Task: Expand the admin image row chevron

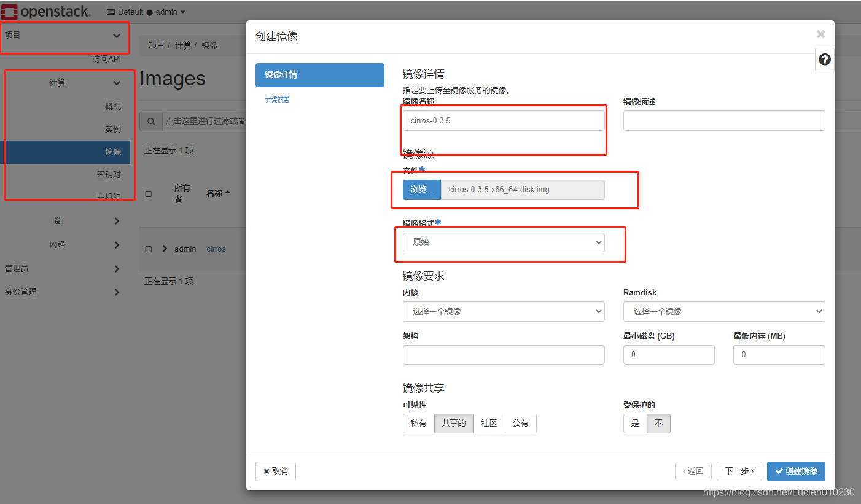Action: tap(164, 249)
